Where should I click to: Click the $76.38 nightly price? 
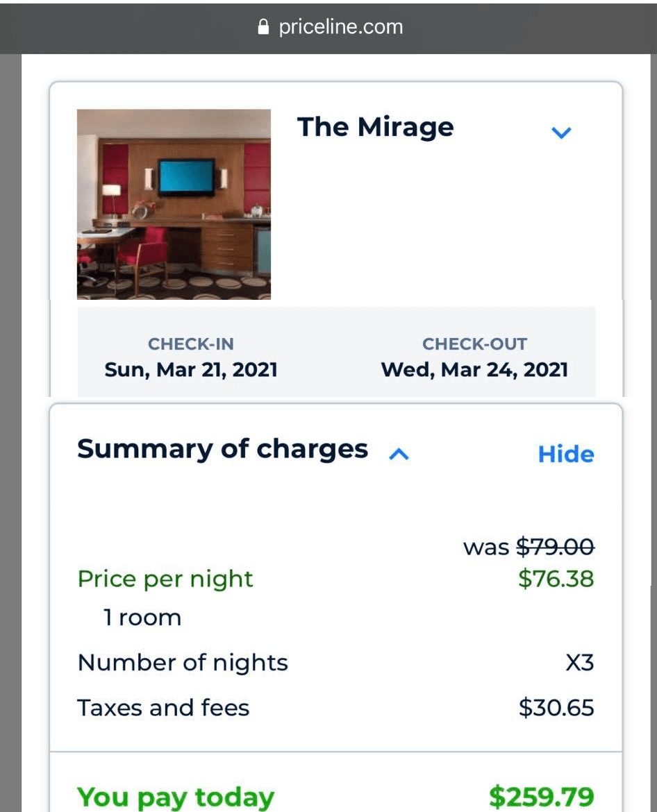tap(556, 578)
